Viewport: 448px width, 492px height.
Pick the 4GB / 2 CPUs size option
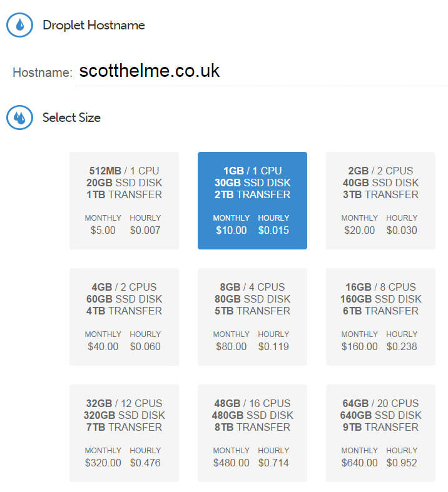124,316
